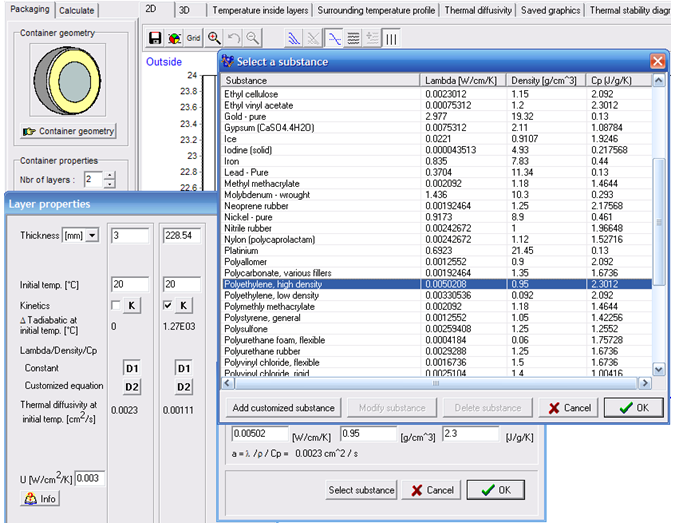This screenshot has width=673, height=528.
Task: Cancel the Select a substance dialog
Action: pos(570,408)
